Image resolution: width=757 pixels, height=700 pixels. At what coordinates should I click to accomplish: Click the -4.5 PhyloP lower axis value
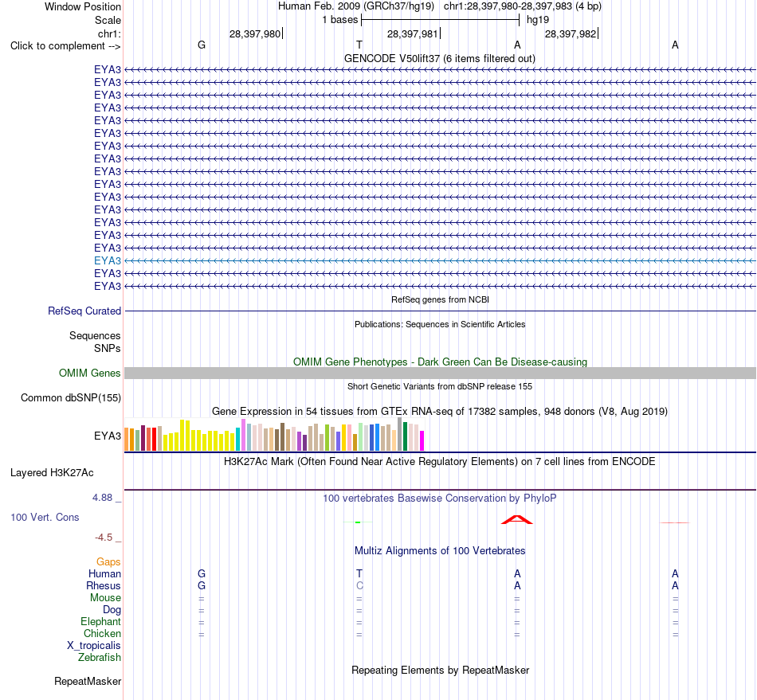pos(104,538)
